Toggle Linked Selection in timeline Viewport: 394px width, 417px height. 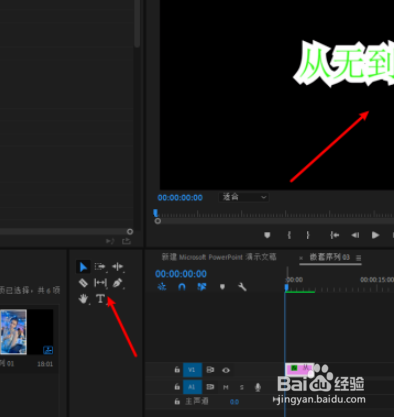tap(202, 287)
